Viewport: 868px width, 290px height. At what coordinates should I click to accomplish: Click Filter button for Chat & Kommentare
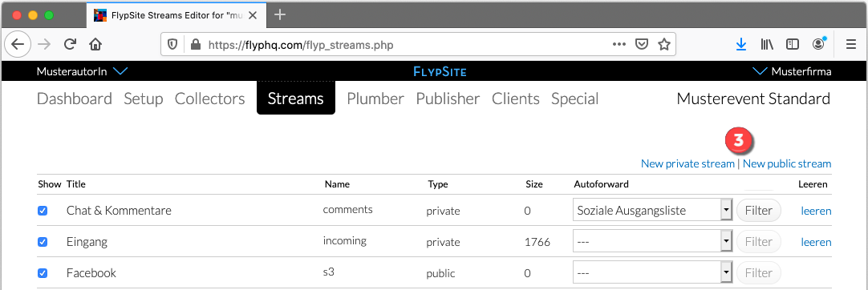coord(758,211)
